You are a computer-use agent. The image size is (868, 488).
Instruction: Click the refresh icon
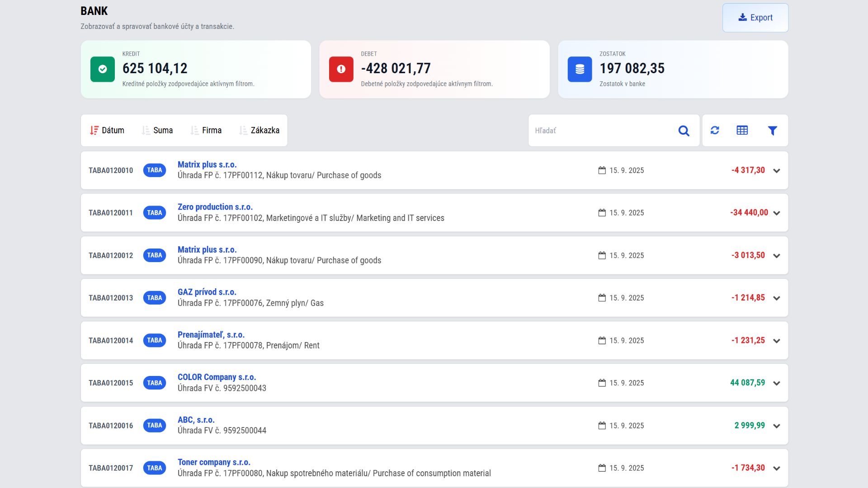click(715, 130)
